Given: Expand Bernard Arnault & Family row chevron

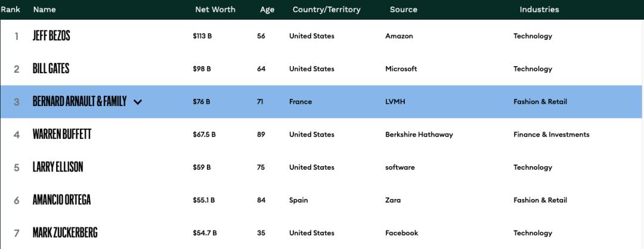Looking at the screenshot, I should tap(138, 102).
